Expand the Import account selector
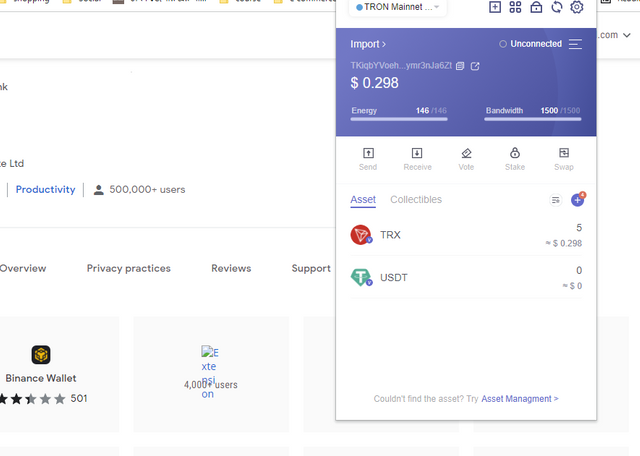Image resolution: width=640 pixels, height=456 pixels. (368, 44)
